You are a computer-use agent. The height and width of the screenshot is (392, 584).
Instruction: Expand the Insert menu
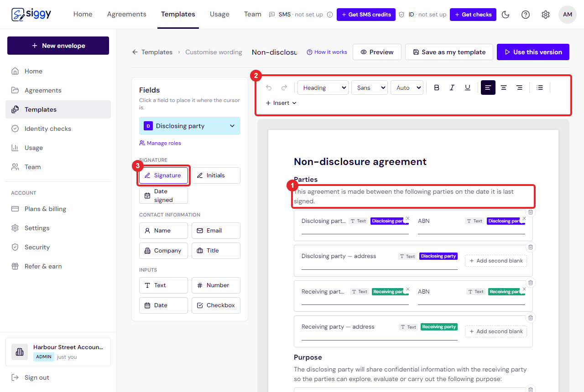[x=282, y=103]
